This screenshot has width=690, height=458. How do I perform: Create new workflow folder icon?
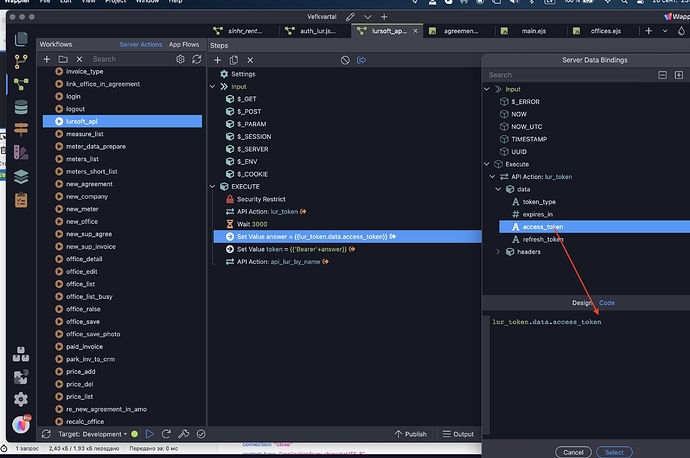click(63, 59)
